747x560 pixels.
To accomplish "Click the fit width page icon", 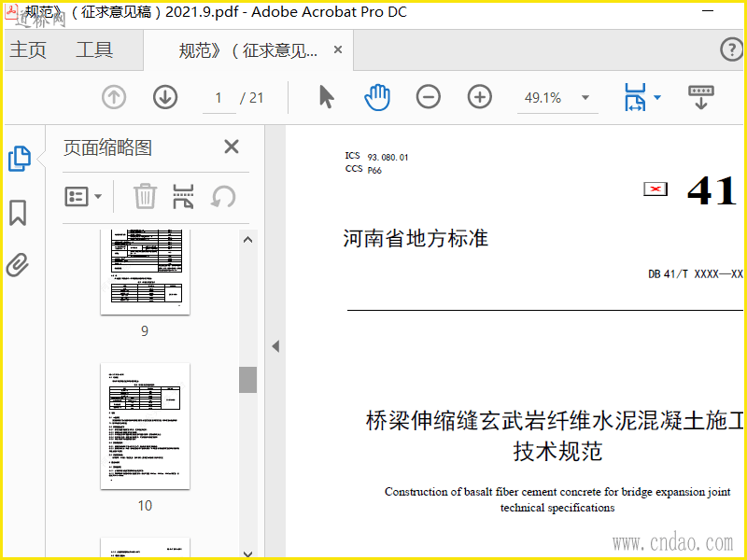I will 635,97.
